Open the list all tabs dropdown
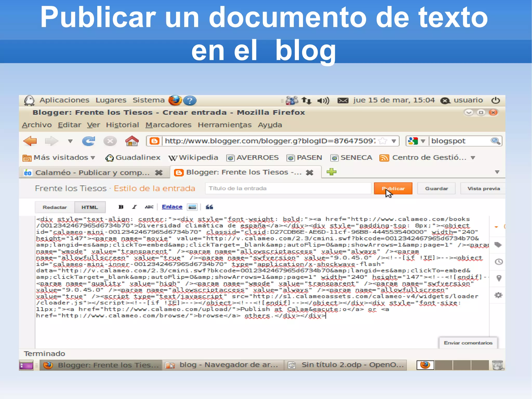The image size is (532, 399). click(497, 172)
